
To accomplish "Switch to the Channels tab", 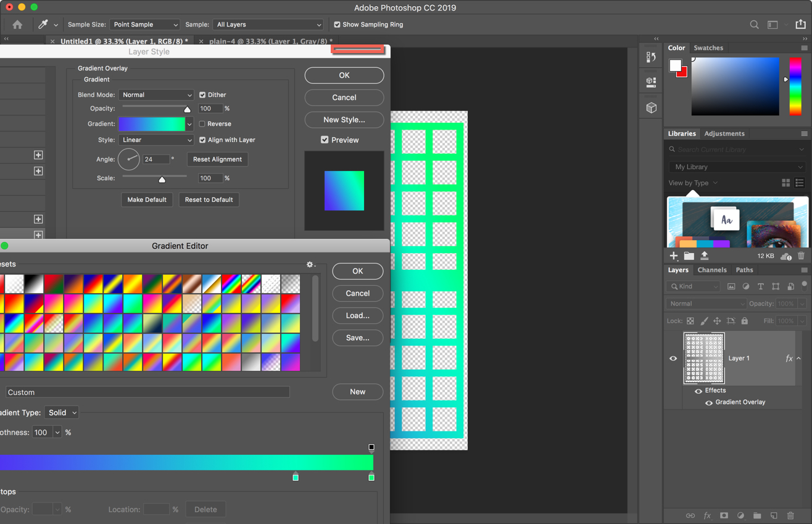I will [x=713, y=270].
